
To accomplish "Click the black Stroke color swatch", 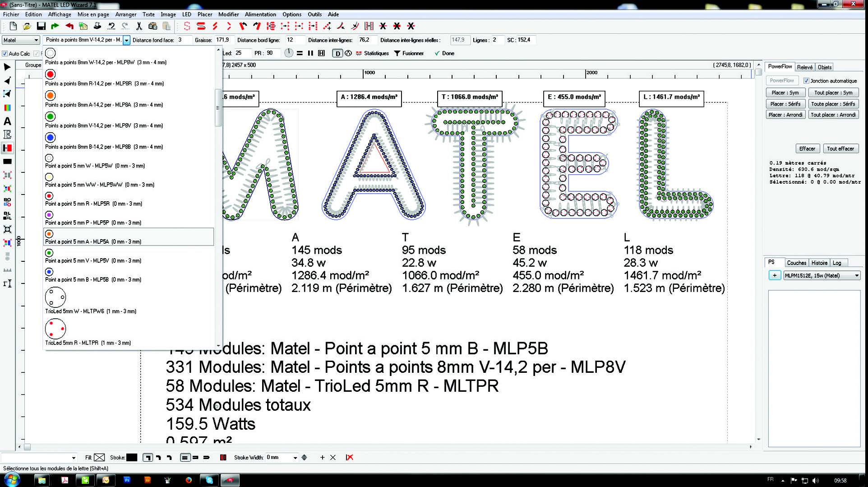I will (x=132, y=458).
